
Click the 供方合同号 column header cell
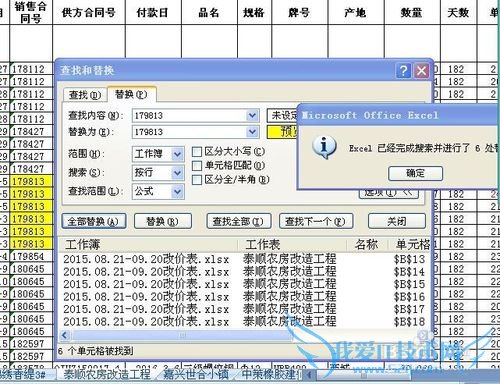tap(89, 12)
